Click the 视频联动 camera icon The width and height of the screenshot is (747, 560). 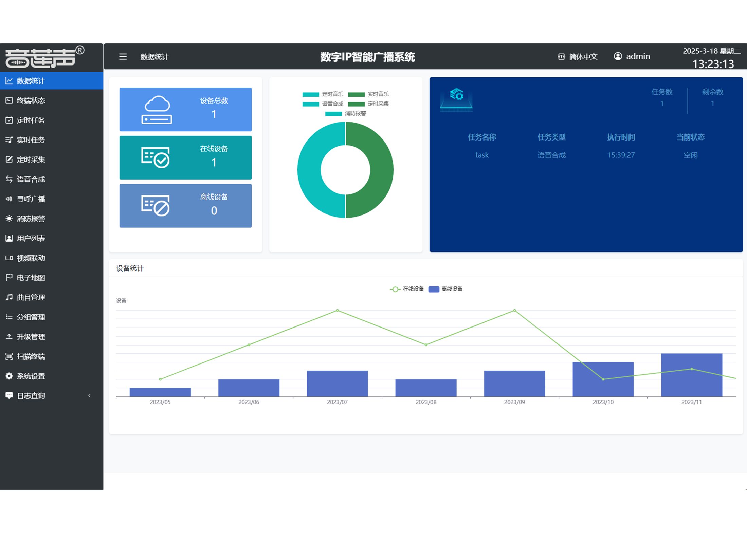coord(9,258)
